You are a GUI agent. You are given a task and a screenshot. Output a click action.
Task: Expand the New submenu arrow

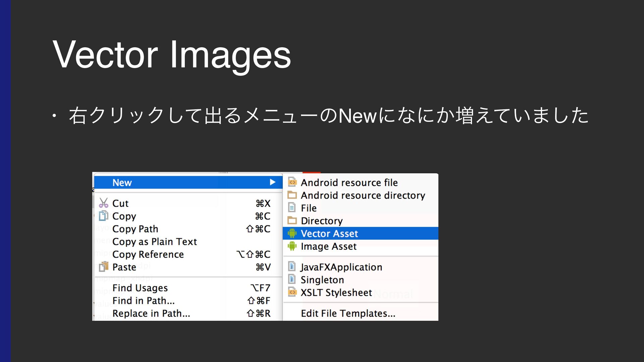coord(272,182)
